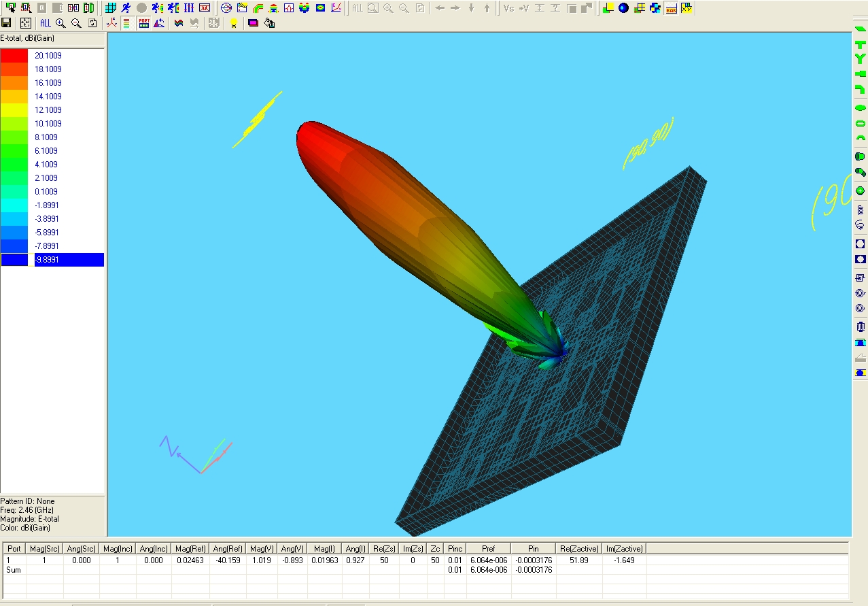
Task: Click the 0.02463 cell in the table
Action: (x=190, y=560)
